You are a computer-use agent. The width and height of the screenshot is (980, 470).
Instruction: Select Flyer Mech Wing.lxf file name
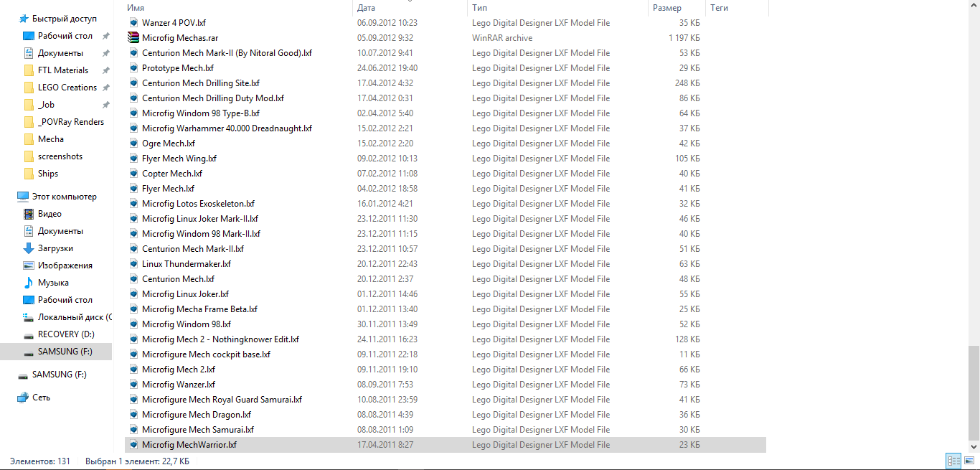click(179, 159)
